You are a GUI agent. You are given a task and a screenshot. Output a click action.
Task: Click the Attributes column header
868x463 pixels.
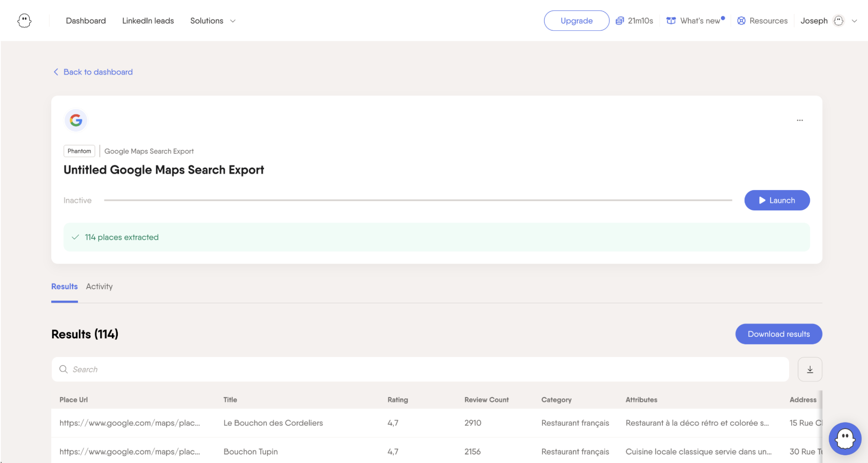641,400
